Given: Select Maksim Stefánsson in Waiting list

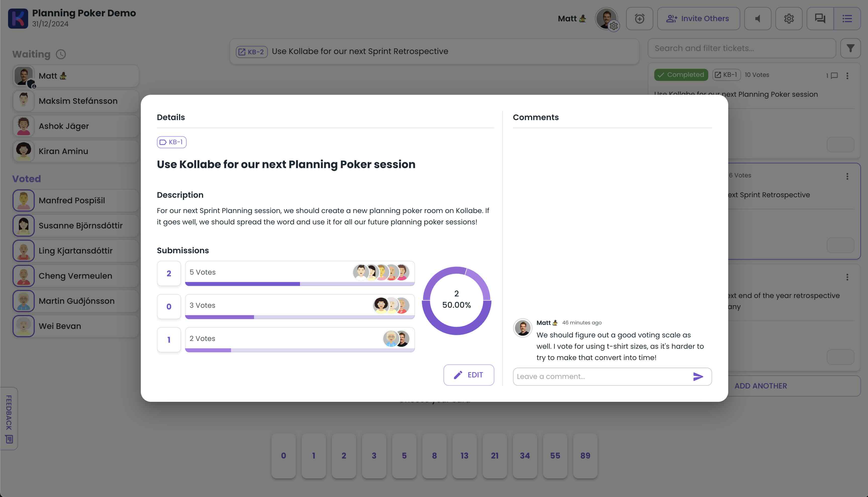Looking at the screenshot, I should (76, 101).
